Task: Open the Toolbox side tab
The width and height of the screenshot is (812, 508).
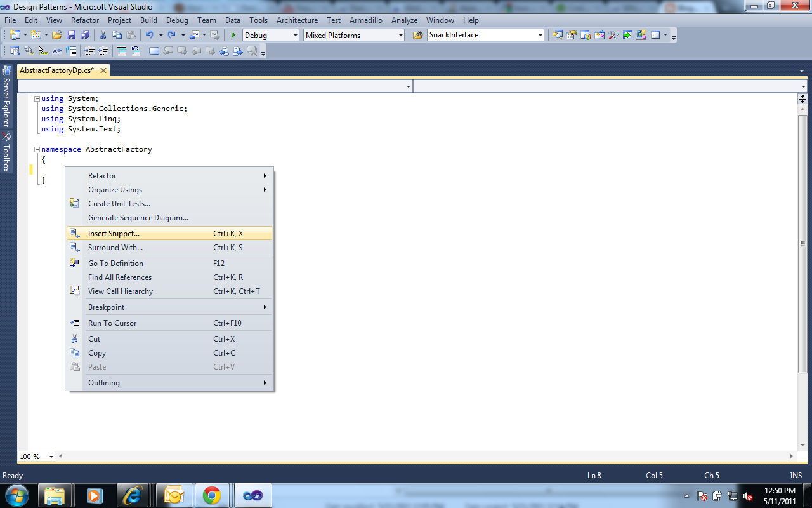Action: tap(6, 152)
